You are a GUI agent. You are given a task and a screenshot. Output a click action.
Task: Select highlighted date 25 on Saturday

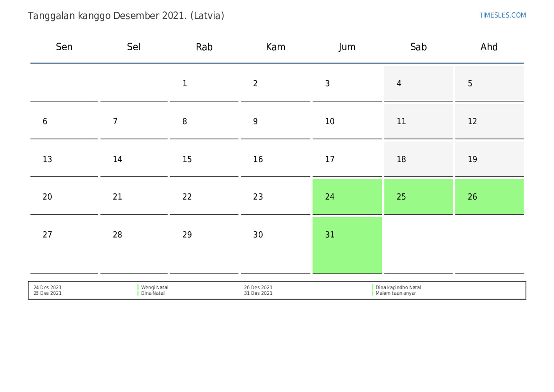tap(418, 197)
